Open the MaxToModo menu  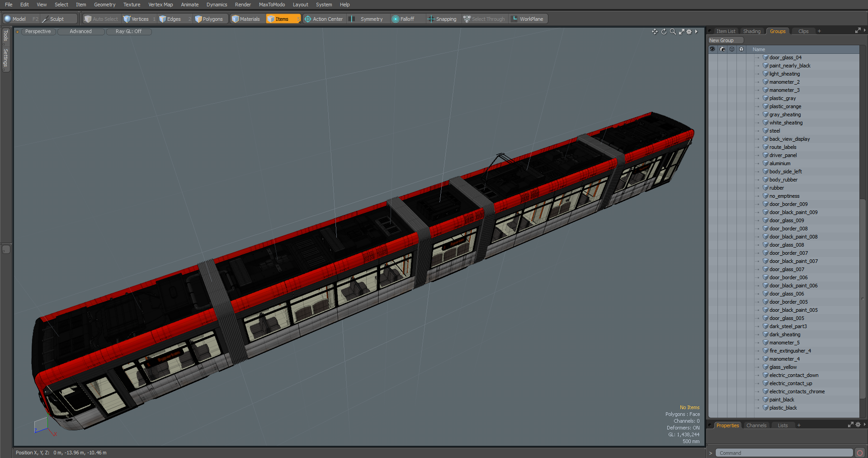click(x=272, y=5)
